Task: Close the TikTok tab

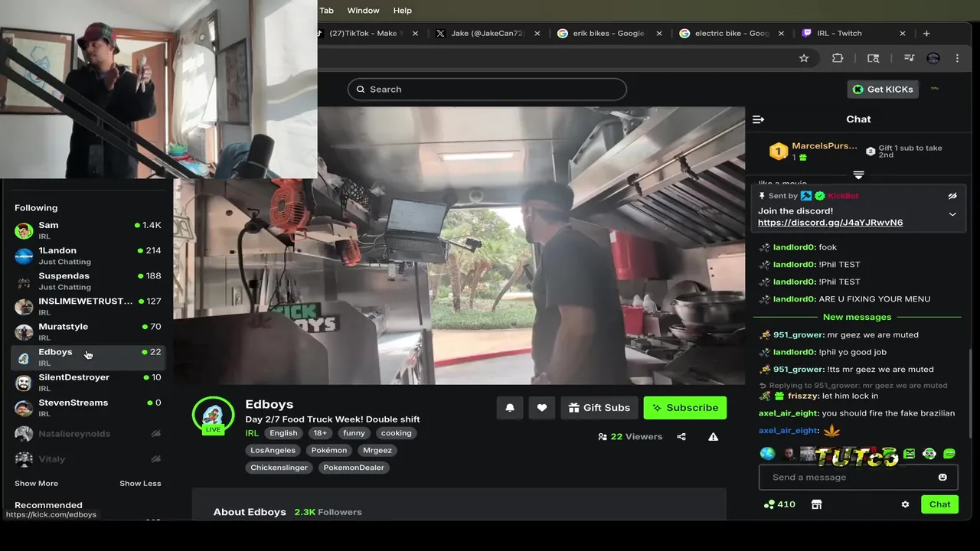Action: tap(416, 34)
